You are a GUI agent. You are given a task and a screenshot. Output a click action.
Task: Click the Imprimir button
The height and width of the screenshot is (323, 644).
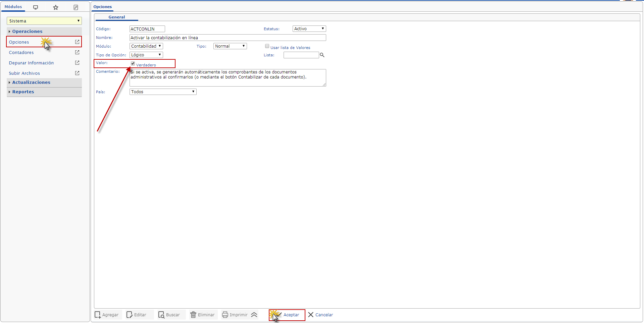(235, 315)
